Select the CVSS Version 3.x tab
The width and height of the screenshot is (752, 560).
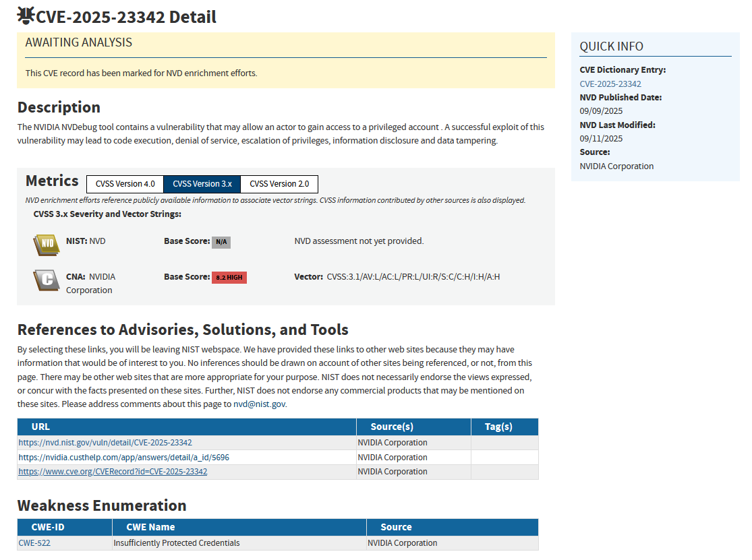click(202, 184)
